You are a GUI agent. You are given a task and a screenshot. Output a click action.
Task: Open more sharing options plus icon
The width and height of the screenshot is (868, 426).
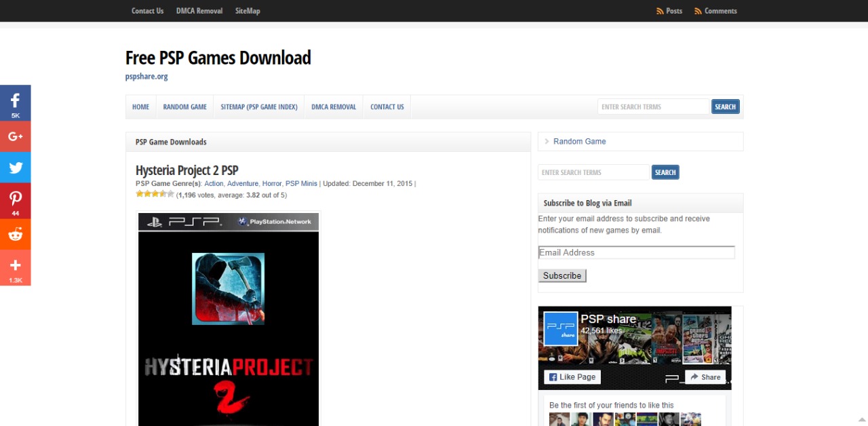(x=15, y=268)
